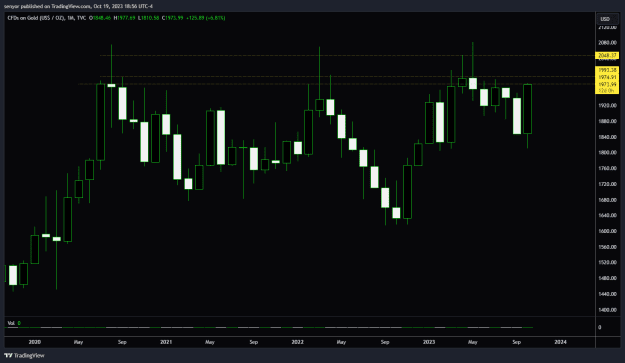Click the 2020 time axis label
Image resolution: width=625 pixels, height=363 pixels.
[35, 342]
